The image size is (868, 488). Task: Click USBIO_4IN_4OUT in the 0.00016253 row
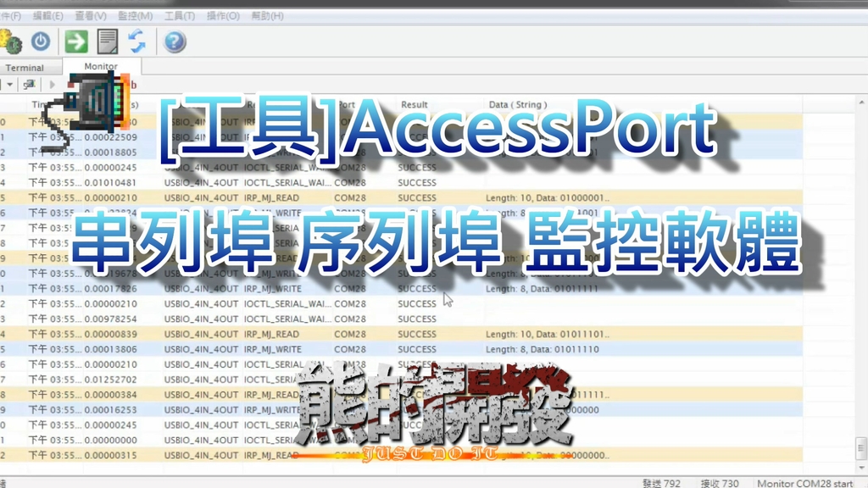coord(201,410)
